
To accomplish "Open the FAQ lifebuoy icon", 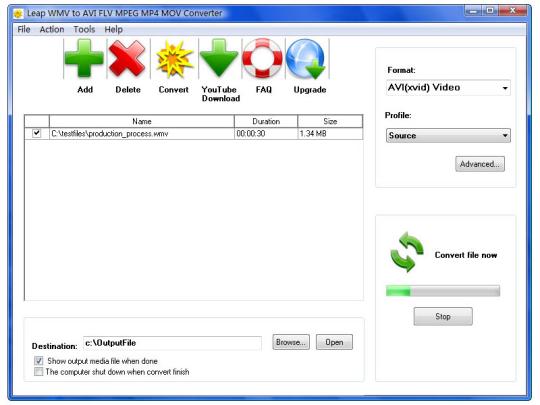I will [x=262, y=58].
